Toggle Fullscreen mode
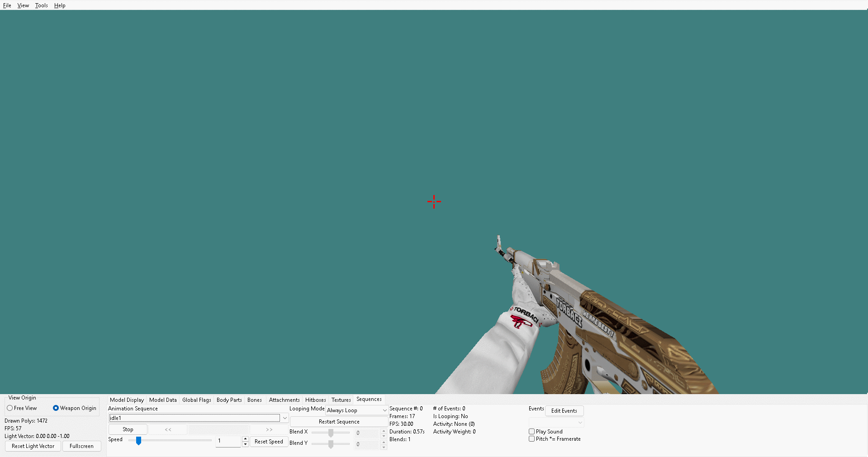 tap(81, 446)
